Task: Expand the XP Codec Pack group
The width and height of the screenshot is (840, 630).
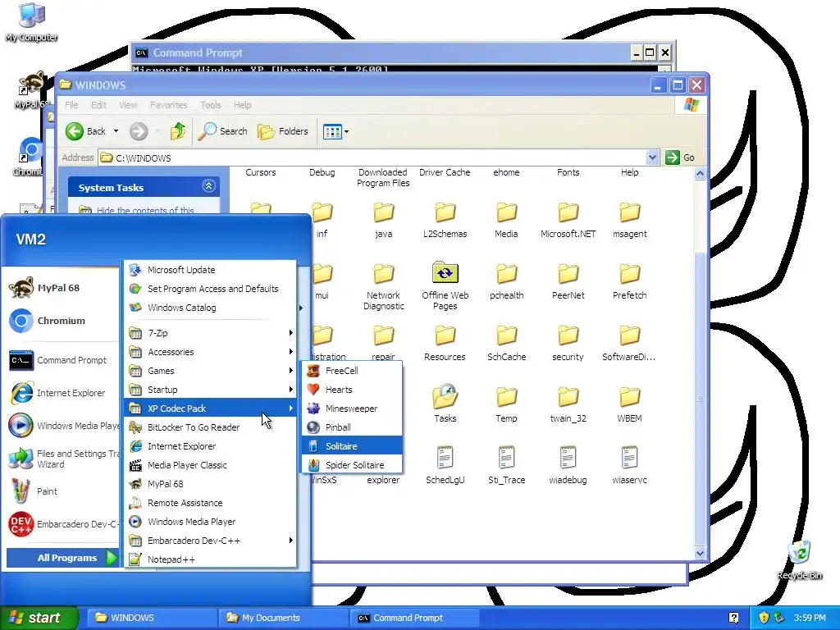Action: (x=210, y=409)
